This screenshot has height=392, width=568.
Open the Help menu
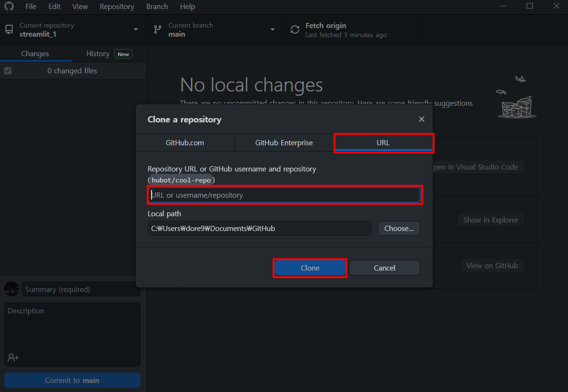(x=187, y=7)
